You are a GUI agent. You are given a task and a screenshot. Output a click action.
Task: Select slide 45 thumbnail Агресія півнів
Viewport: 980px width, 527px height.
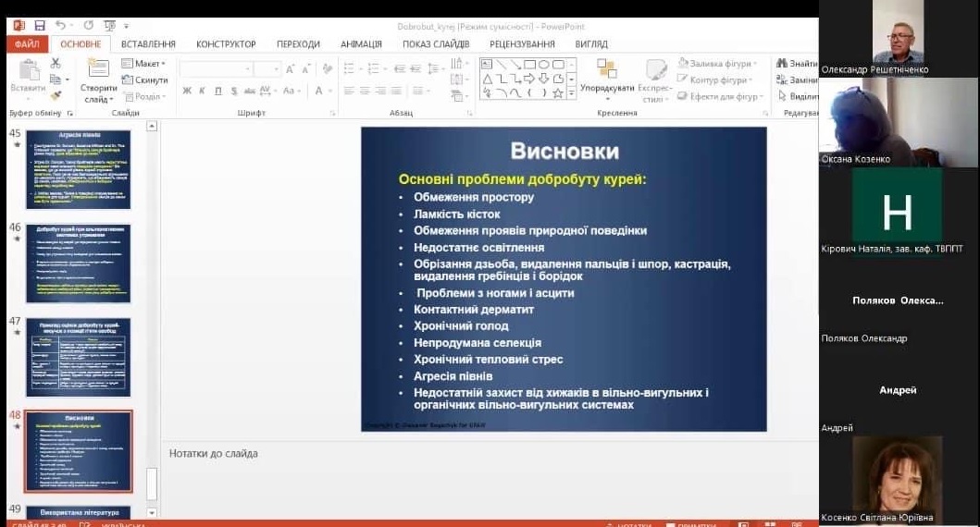coord(78,169)
